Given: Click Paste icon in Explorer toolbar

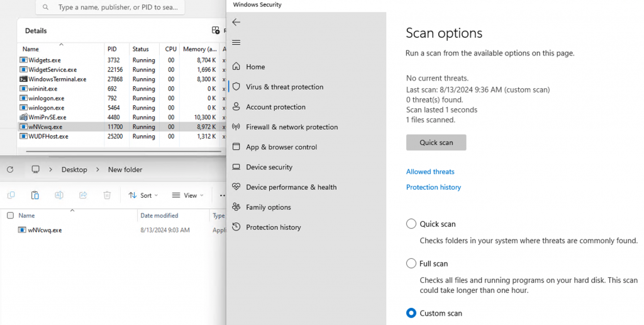Looking at the screenshot, I should click(35, 195).
